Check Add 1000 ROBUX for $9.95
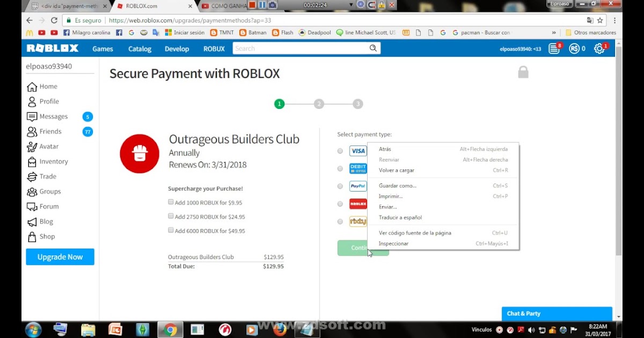 click(x=171, y=202)
